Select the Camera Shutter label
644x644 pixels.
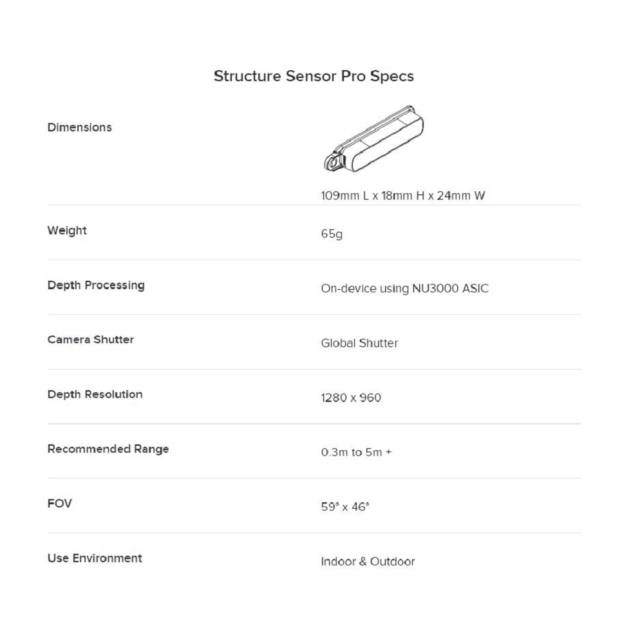pyautogui.click(x=90, y=339)
